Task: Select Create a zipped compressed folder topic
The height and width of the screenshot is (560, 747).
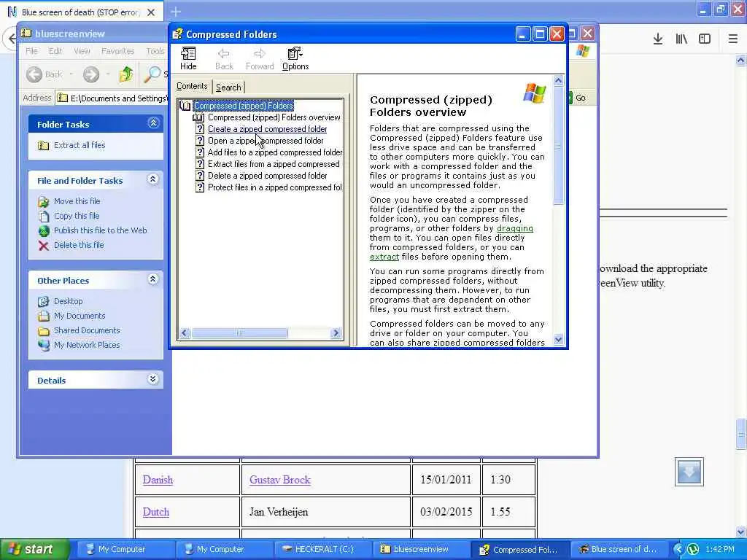Action: tap(267, 129)
